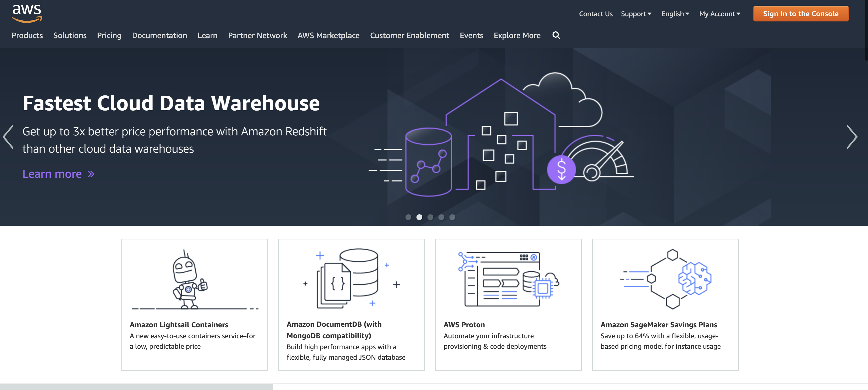Open the Products menu

[x=27, y=35]
